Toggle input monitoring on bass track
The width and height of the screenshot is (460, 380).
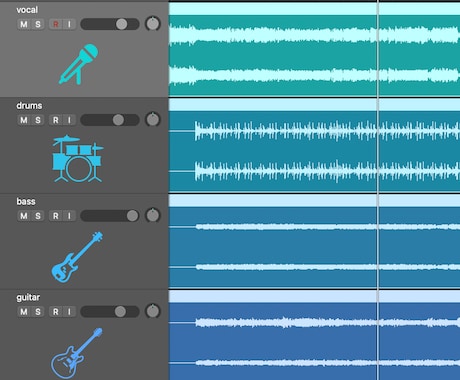point(69,216)
